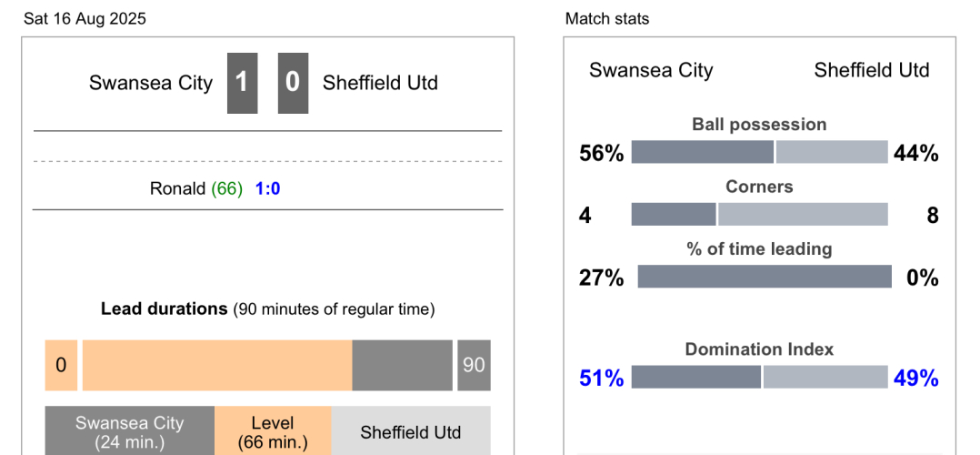Click the 90 minute end box of the timeline
The image size is (980, 455).
474,365
